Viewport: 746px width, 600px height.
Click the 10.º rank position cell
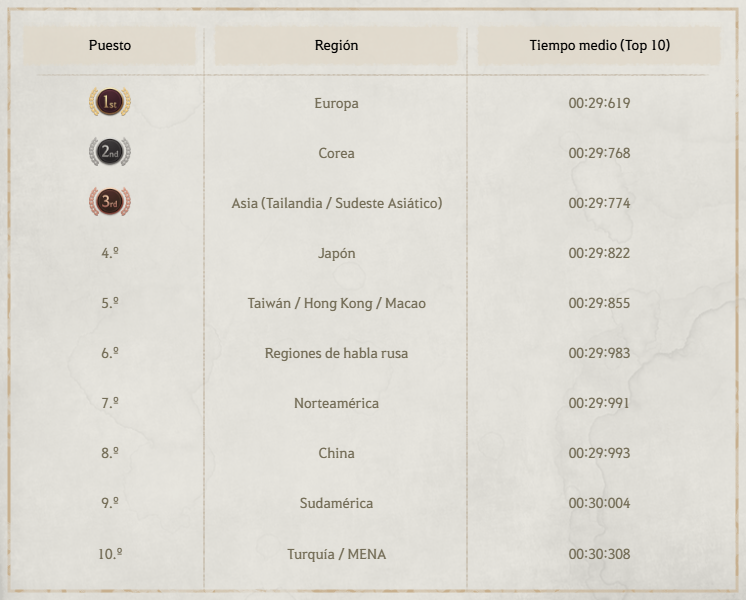[x=110, y=553]
